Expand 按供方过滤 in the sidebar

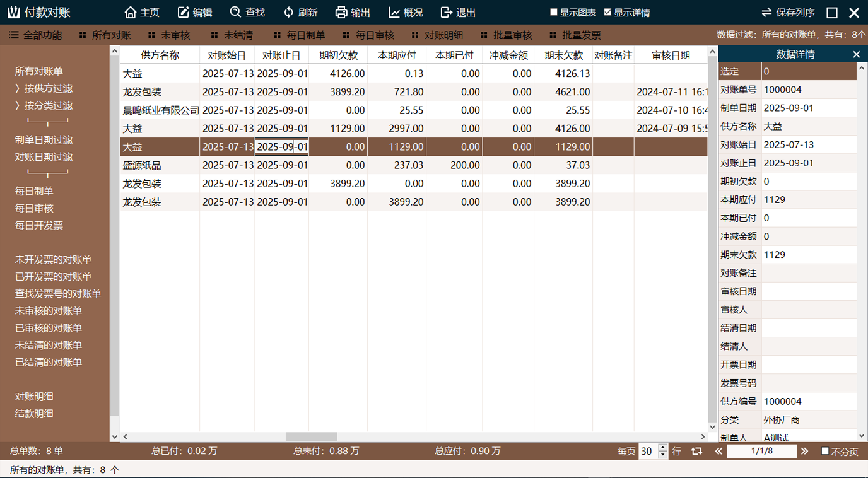[x=18, y=89]
